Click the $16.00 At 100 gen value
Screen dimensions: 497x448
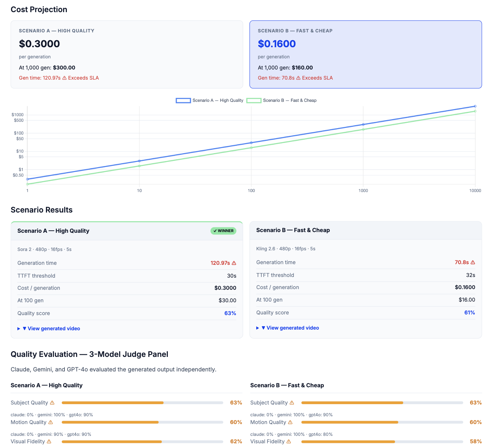(467, 300)
